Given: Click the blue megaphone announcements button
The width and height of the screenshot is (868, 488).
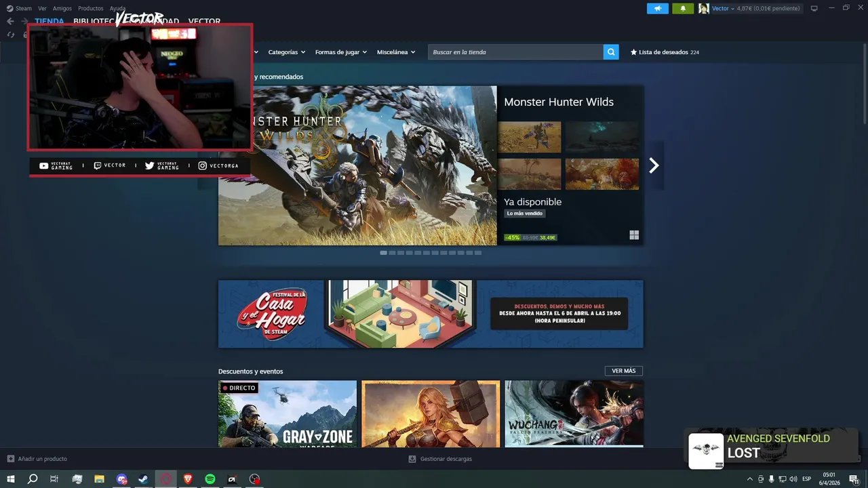Looking at the screenshot, I should pos(657,8).
